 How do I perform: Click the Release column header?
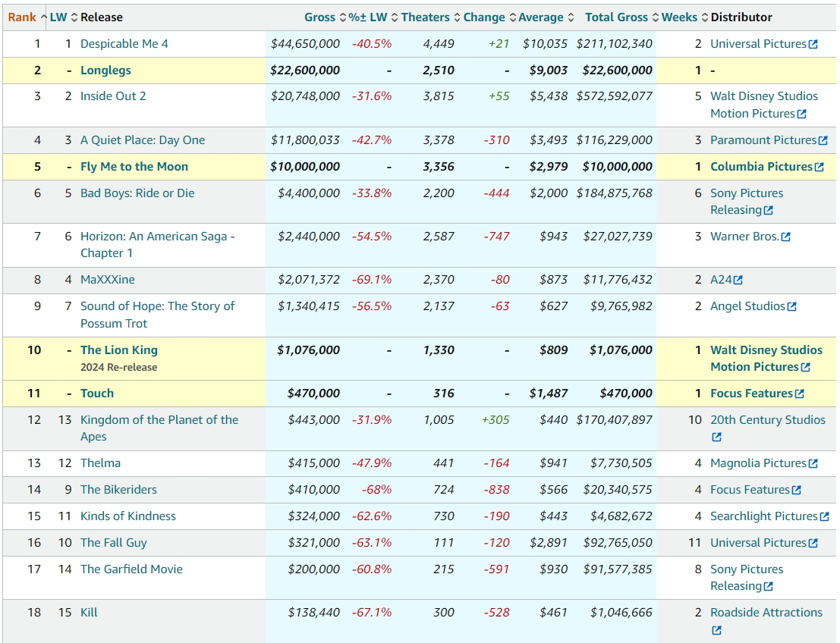pos(102,17)
